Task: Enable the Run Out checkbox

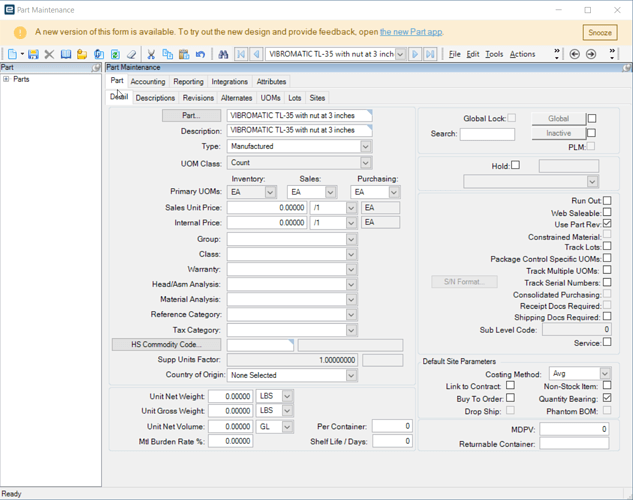Action: pyautogui.click(x=607, y=201)
